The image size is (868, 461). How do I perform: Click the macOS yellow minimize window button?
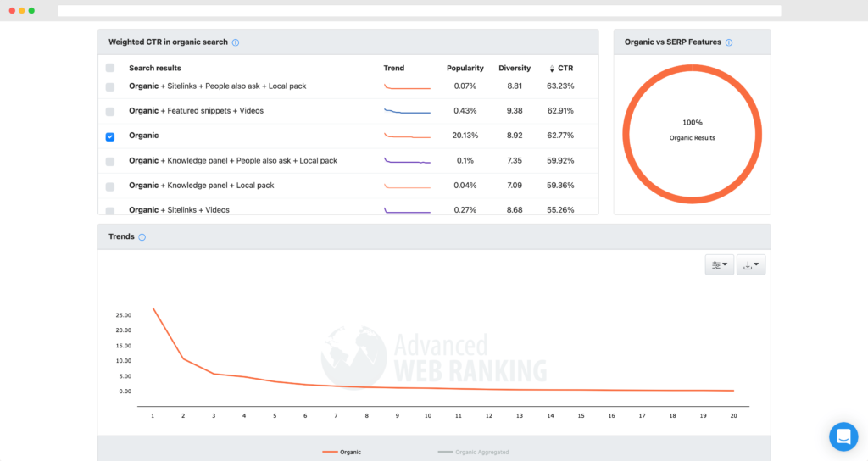[21, 10]
